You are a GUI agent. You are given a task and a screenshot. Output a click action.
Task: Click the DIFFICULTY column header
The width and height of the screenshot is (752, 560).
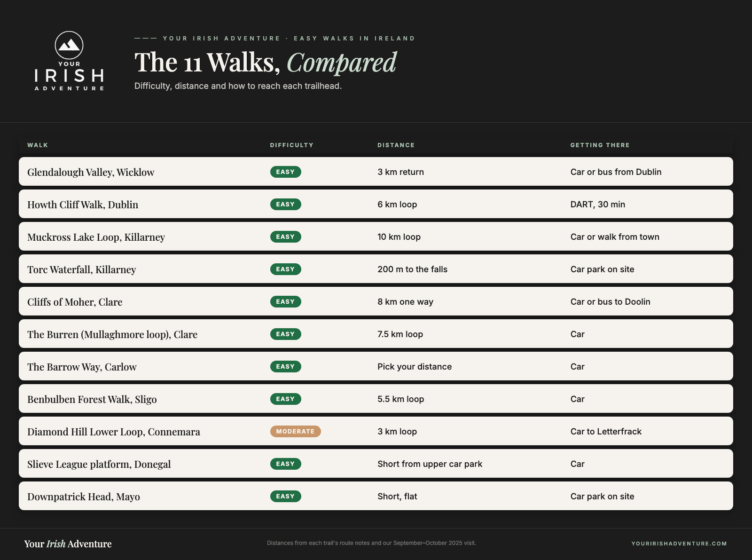pos(291,145)
